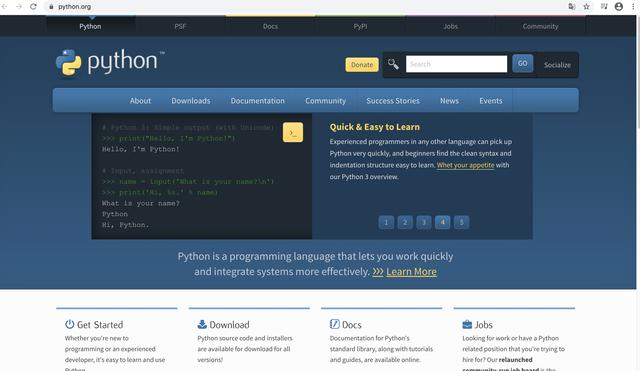Click the code line 'What is your name?'
This screenshot has width=640, height=371.
click(141, 203)
